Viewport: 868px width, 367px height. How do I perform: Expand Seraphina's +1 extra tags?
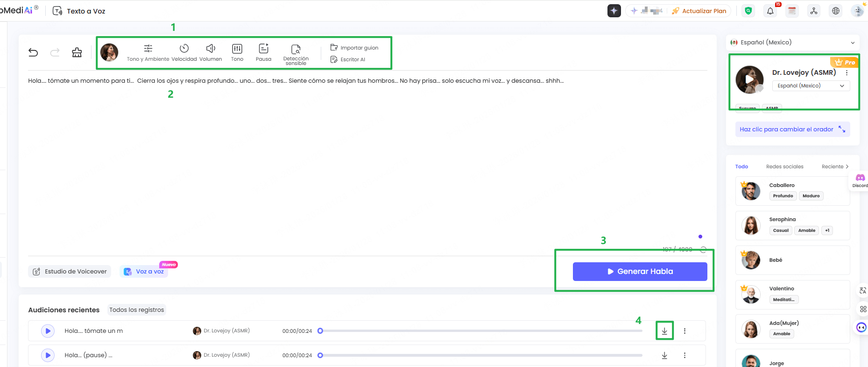[x=827, y=230]
